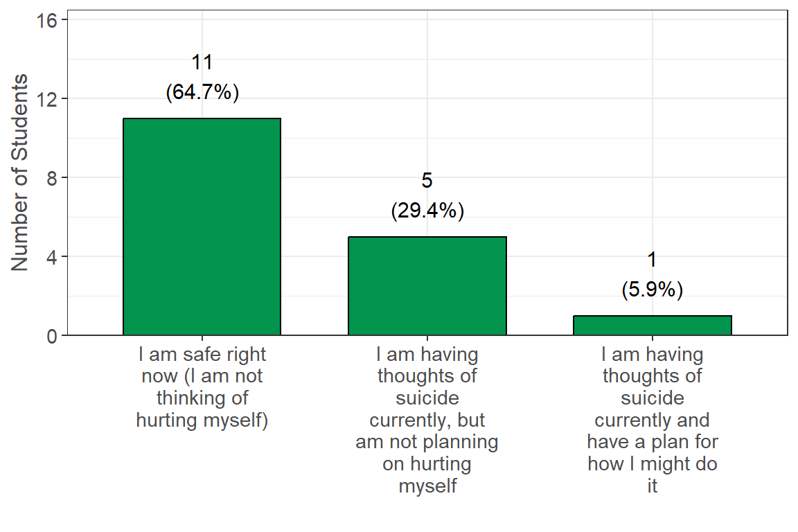Click the horizontal gridline at the 16 level

416,19
